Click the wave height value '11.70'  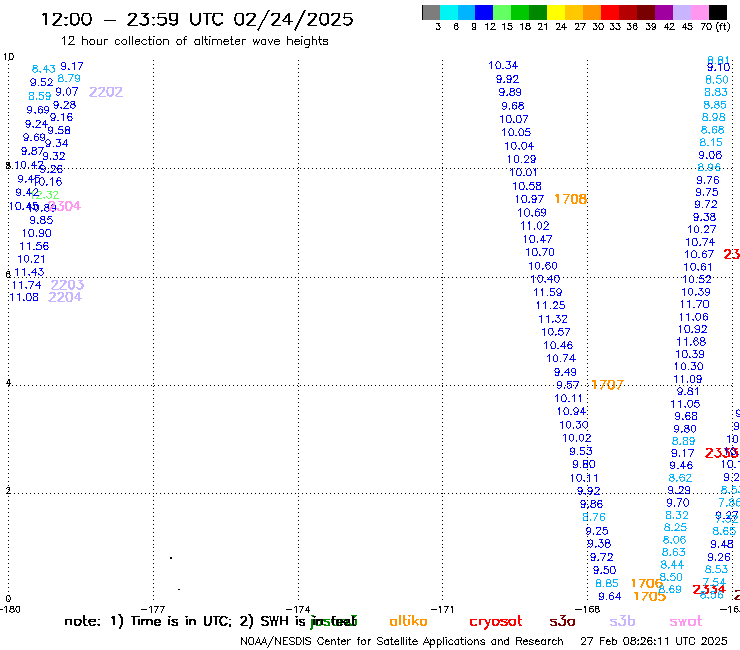(x=694, y=304)
